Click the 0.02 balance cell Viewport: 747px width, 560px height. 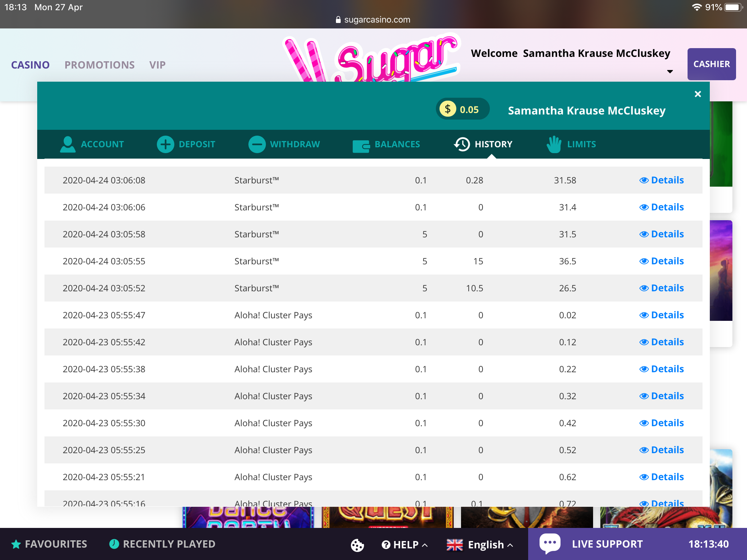568,315
